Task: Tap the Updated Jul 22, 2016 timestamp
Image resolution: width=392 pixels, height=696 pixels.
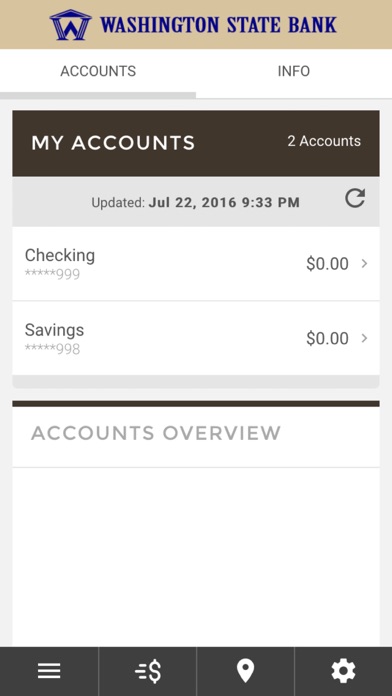Action: [195, 203]
